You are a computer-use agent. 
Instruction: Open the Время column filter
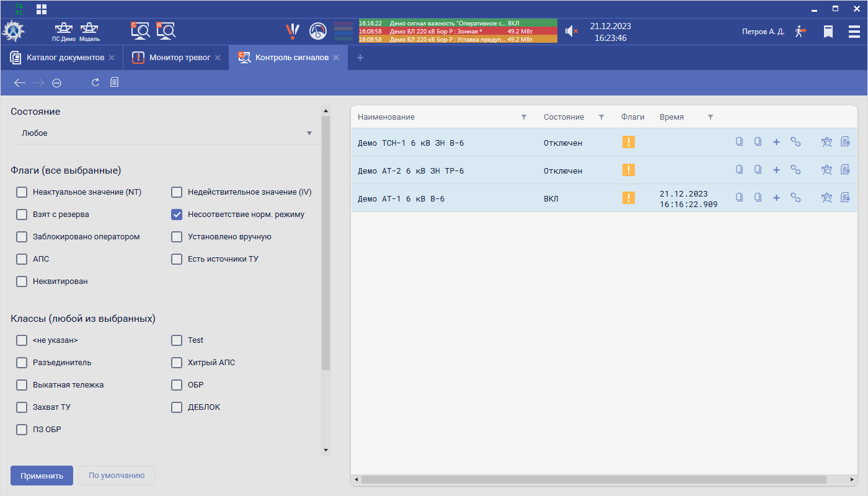[711, 117]
